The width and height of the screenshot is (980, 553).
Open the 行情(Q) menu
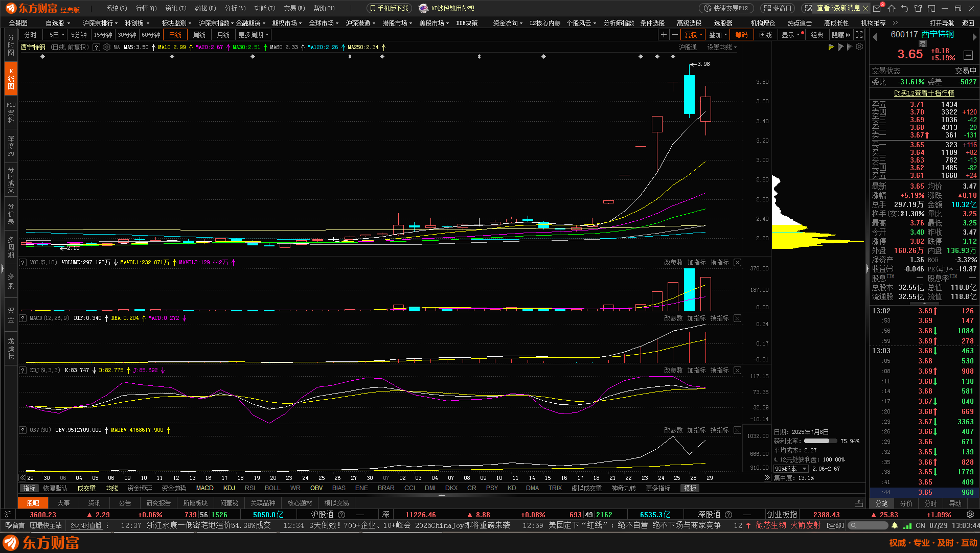pyautogui.click(x=146, y=8)
